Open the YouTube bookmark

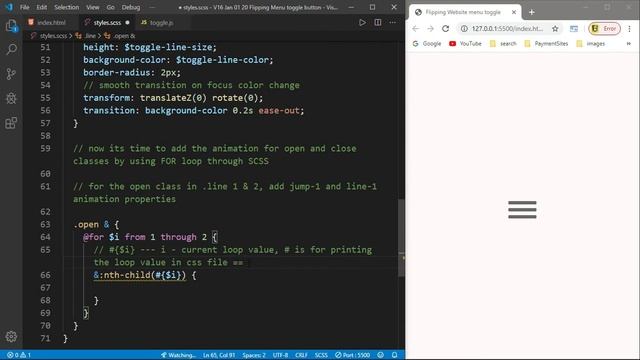click(465, 43)
